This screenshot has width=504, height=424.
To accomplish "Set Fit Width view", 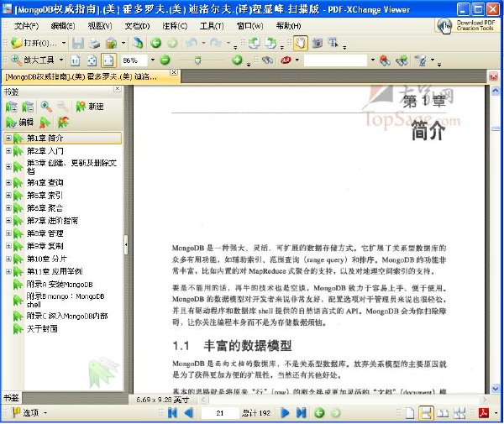I will [108, 60].
